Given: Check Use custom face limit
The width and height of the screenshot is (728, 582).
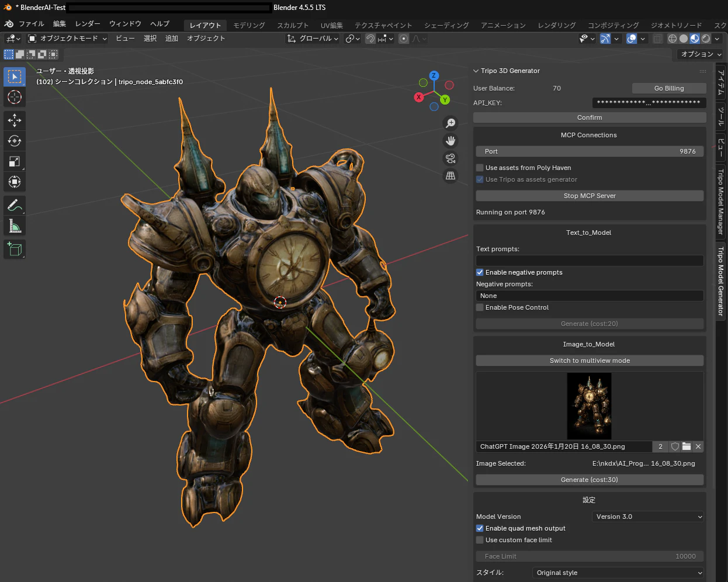Looking at the screenshot, I should pyautogui.click(x=480, y=540).
